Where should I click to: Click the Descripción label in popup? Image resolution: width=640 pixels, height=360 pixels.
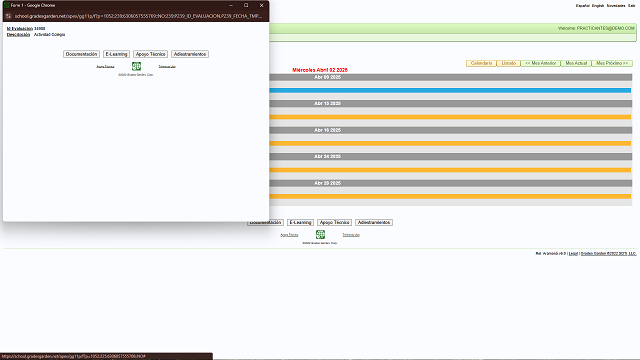pos(18,35)
